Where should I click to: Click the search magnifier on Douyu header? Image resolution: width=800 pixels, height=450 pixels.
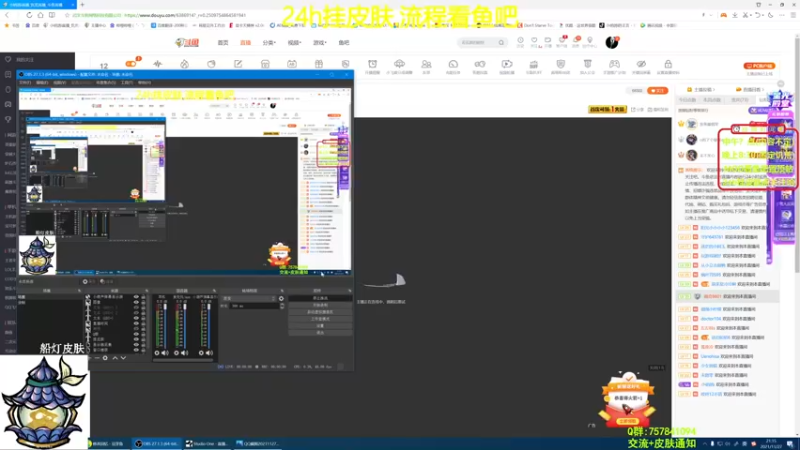(x=501, y=43)
